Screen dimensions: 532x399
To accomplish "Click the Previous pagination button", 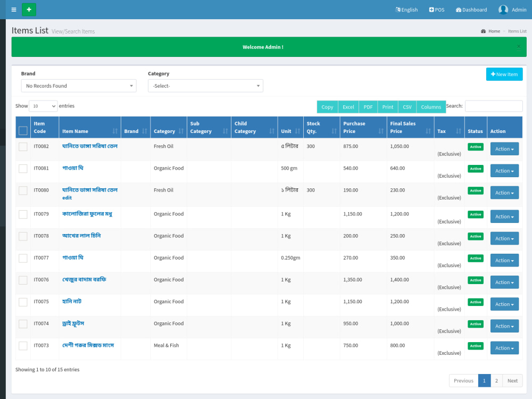I will (463, 381).
